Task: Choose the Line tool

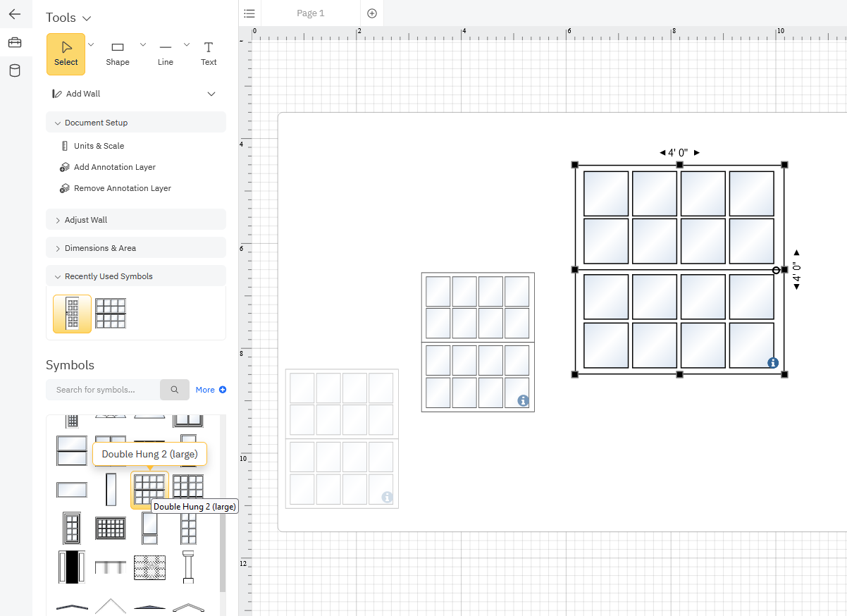Action: click(x=166, y=54)
